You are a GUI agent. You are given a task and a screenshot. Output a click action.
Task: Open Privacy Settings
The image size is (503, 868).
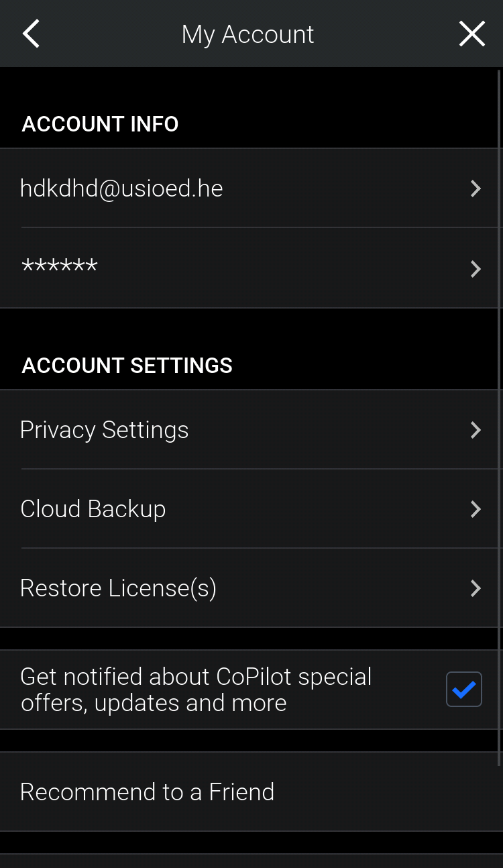105,430
